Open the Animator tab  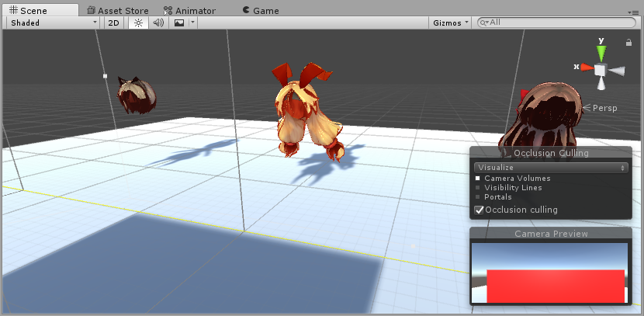(189, 11)
